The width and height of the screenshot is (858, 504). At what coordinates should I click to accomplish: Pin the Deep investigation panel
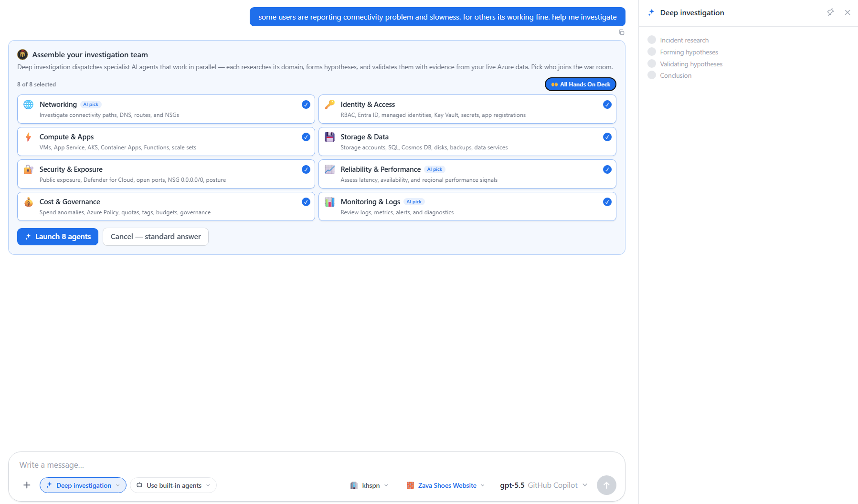pos(830,12)
